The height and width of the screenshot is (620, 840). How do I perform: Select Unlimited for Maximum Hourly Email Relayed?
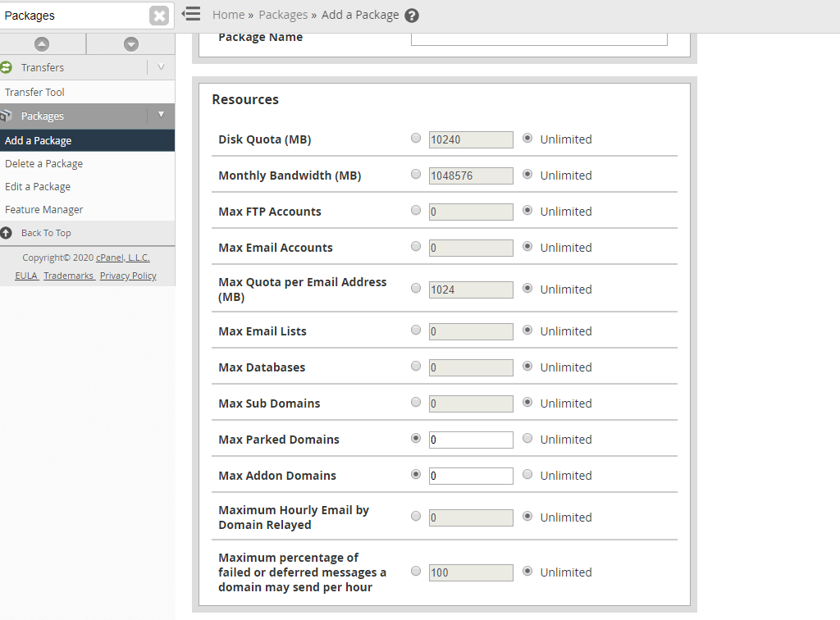pyautogui.click(x=527, y=516)
